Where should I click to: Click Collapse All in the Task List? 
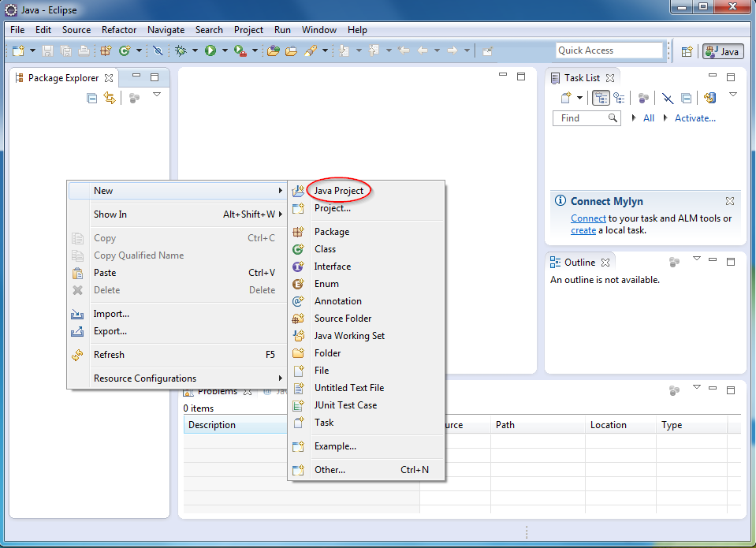[686, 98]
